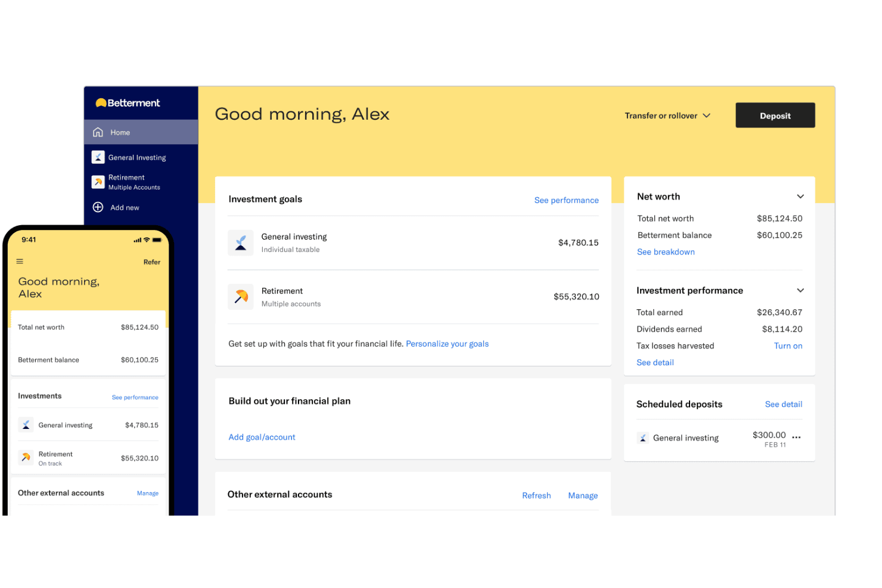882x588 pixels.
Task: Tap the phone Wi-Fi status icon
Action: [147, 240]
